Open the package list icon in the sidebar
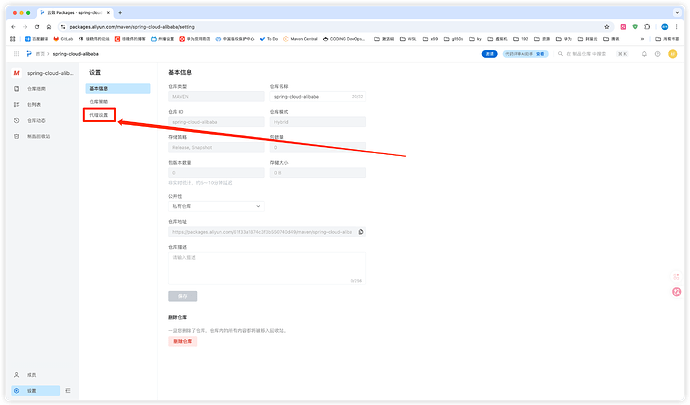The width and height of the screenshot is (690, 405). point(17,105)
